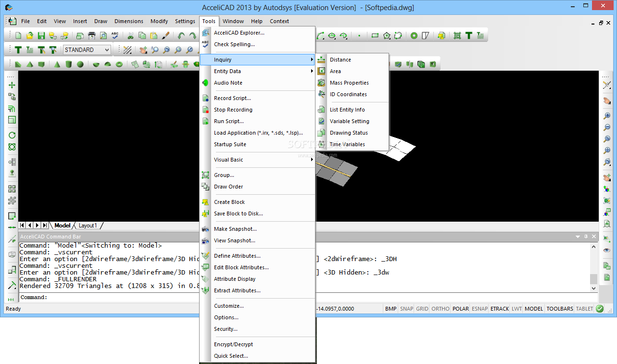Click the Command input field
The image size is (617, 364).
308,297
